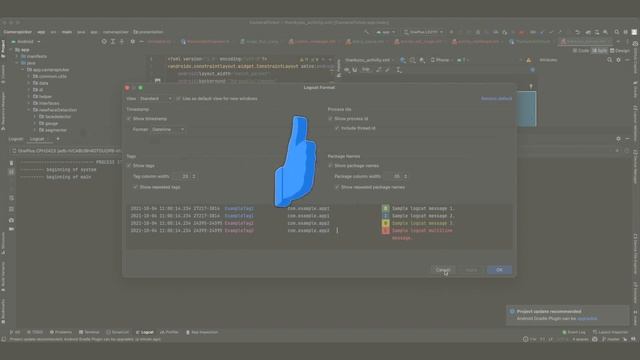Click the gear icon in Attributes panel
Viewport: 640px width, 360px height.
click(618, 60)
